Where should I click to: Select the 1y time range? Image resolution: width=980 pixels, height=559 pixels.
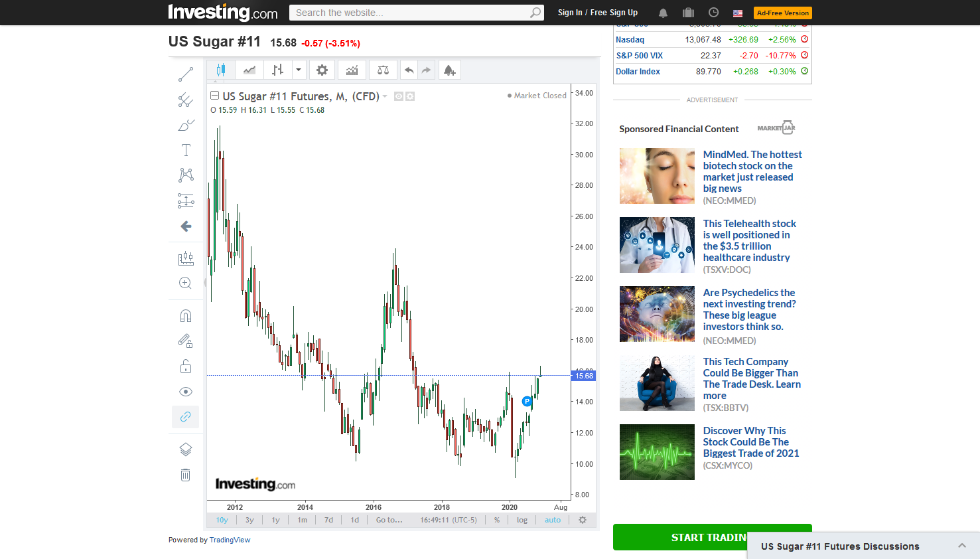point(275,520)
